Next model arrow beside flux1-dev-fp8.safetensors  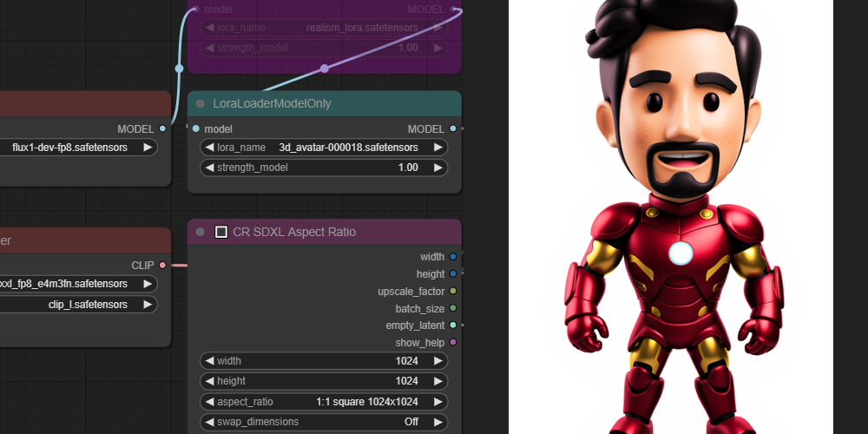click(148, 148)
